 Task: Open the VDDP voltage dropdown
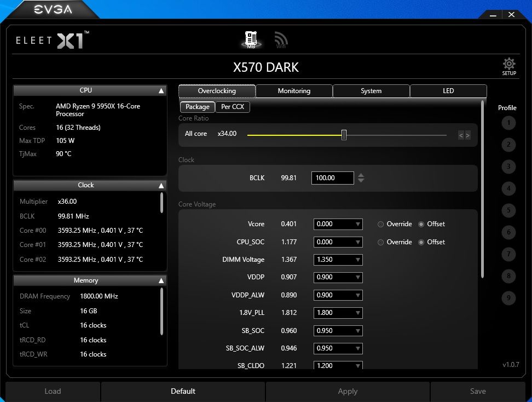(338, 277)
